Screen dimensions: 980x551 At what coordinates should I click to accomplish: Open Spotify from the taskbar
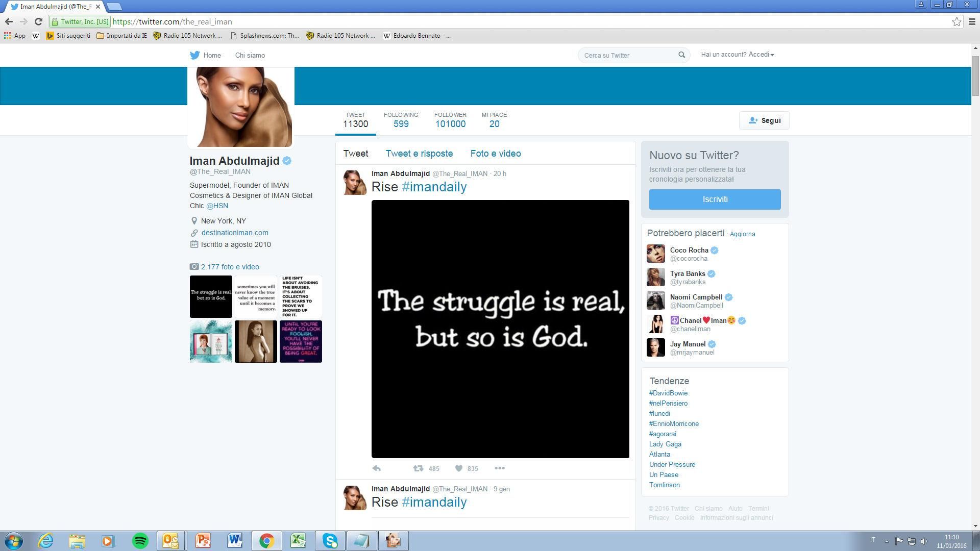coord(140,541)
